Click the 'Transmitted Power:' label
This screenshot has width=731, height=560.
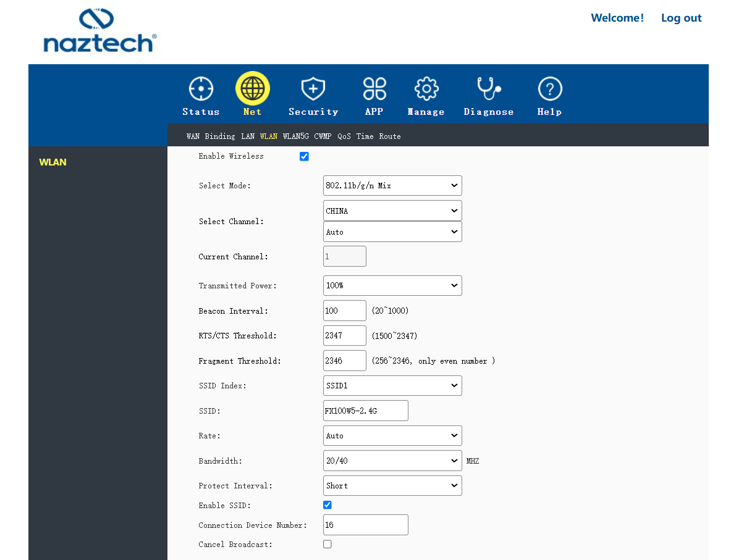[238, 286]
